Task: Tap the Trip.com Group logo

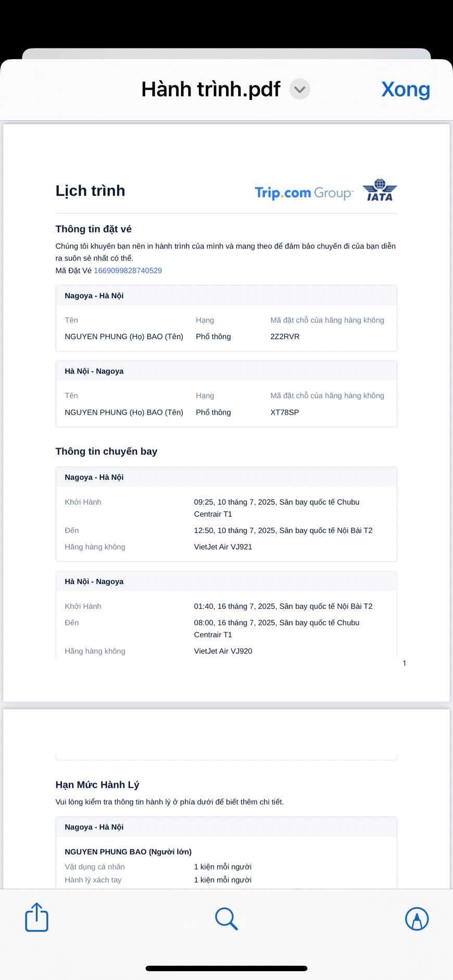Action: [x=304, y=193]
